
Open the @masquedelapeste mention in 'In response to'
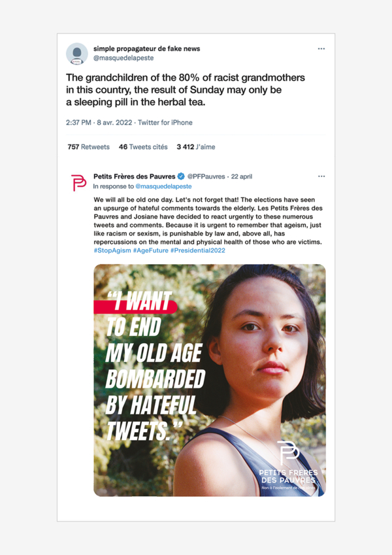163,186
